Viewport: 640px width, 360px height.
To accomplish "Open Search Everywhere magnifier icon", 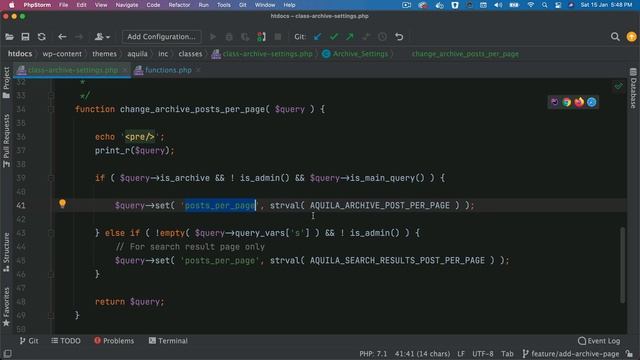I will (x=615, y=37).
